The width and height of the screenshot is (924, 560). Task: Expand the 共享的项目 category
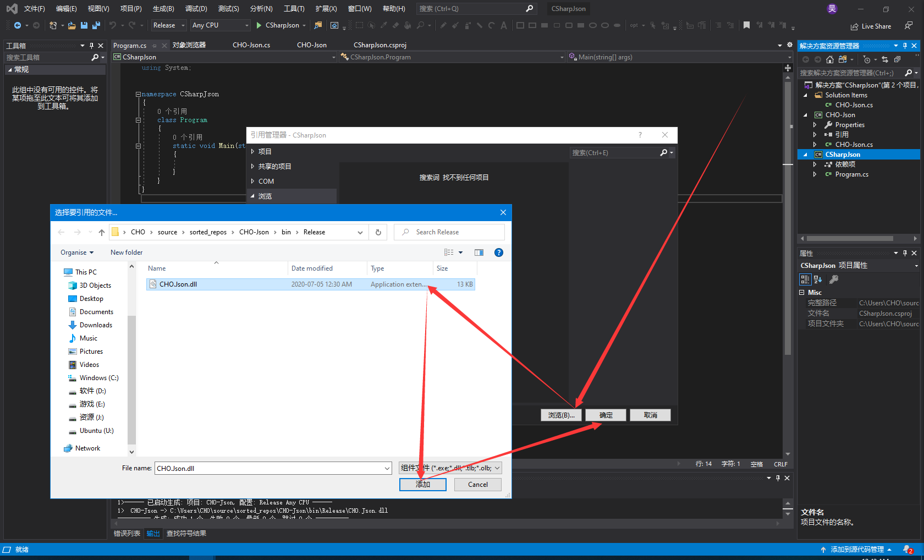point(252,166)
